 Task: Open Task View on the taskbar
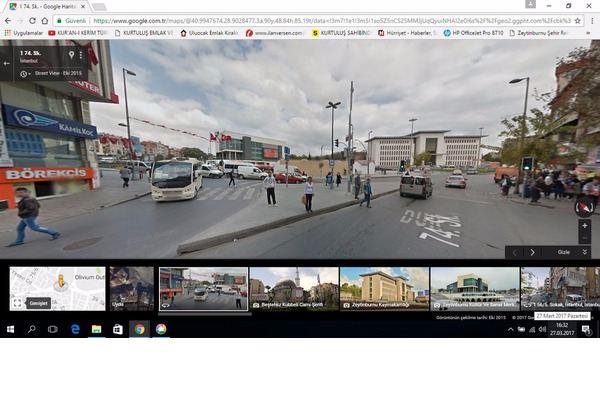click(x=53, y=329)
